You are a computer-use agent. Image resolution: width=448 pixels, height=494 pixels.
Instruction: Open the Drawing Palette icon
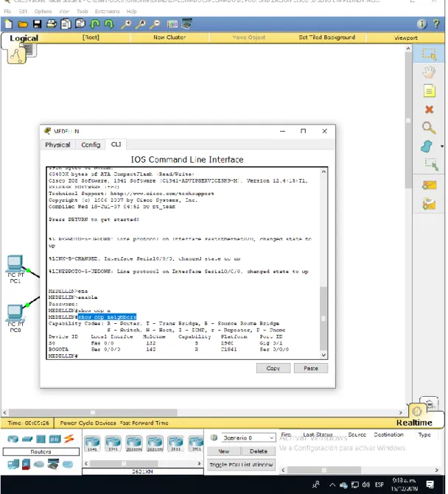pos(172,24)
